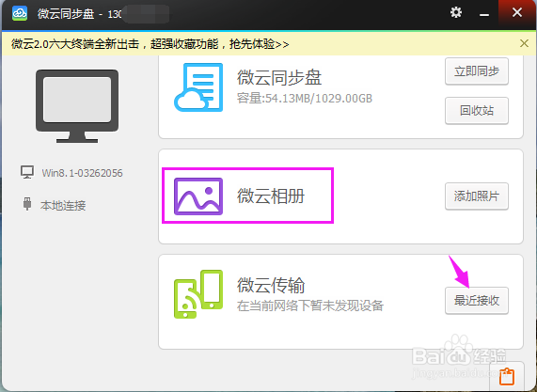Click the capacity text 54.13MB/1029.00GB
Screen dimensions: 537x392
point(305,99)
